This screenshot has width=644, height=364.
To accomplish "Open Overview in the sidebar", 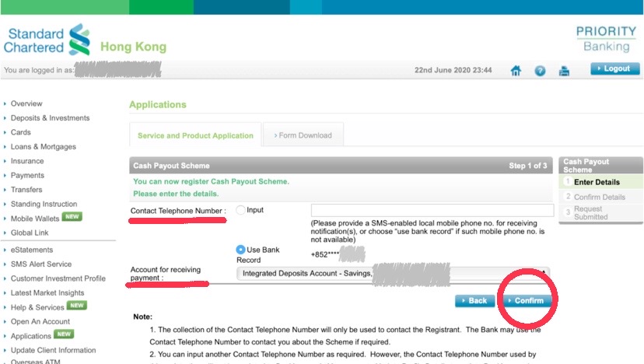I will (x=26, y=103).
